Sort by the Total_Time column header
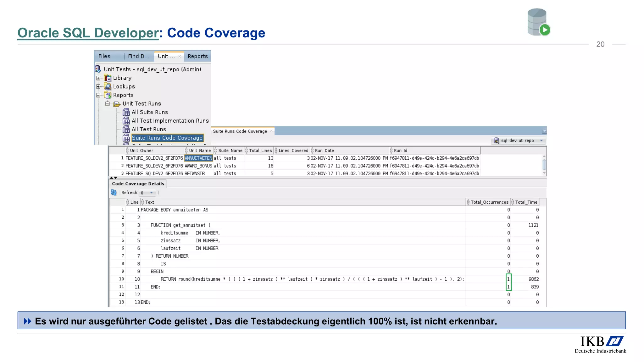Image resolution: width=644 pixels, height=362 pixels. [525, 202]
